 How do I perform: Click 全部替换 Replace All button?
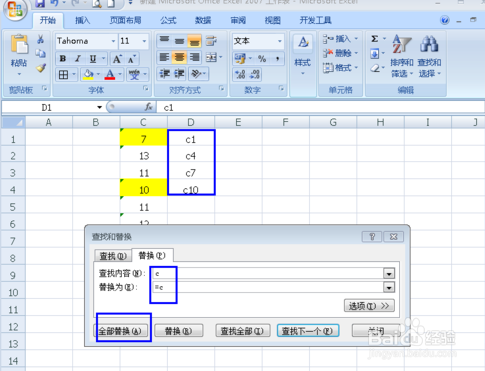120,331
